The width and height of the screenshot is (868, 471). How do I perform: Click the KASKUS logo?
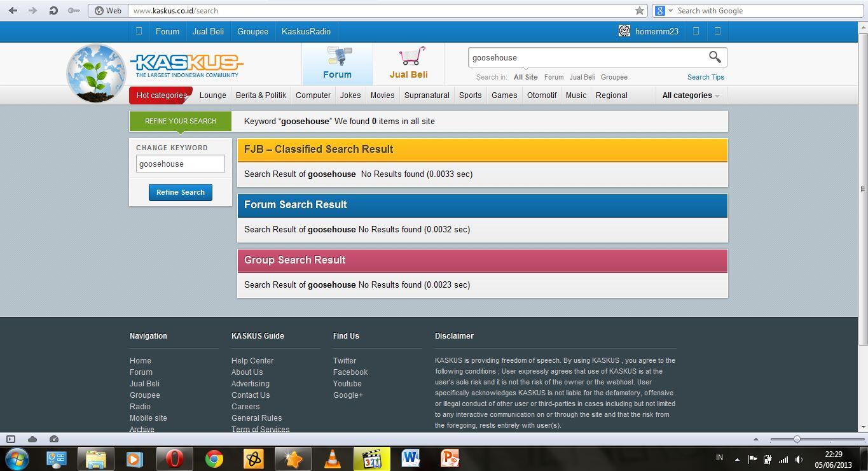click(186, 66)
